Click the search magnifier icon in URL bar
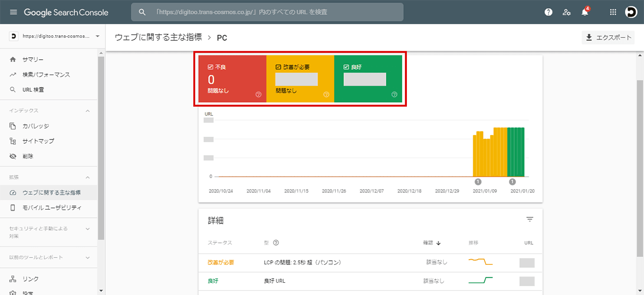The height and width of the screenshot is (295, 644). pyautogui.click(x=143, y=12)
